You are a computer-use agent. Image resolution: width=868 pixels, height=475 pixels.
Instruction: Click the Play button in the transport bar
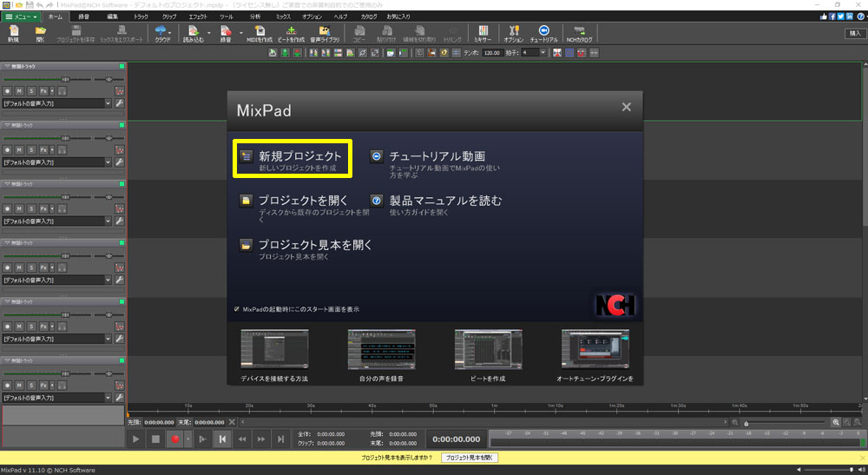(x=135, y=439)
